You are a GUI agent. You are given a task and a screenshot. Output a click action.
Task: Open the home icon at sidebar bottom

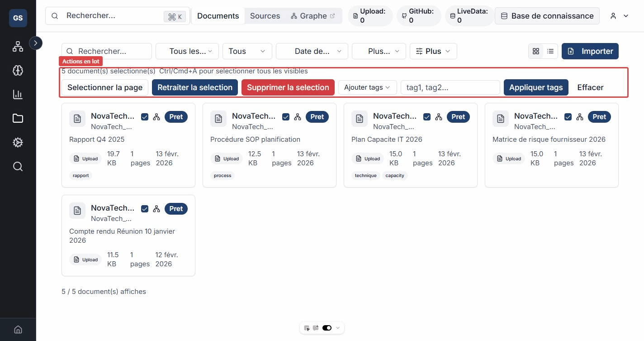click(18, 329)
